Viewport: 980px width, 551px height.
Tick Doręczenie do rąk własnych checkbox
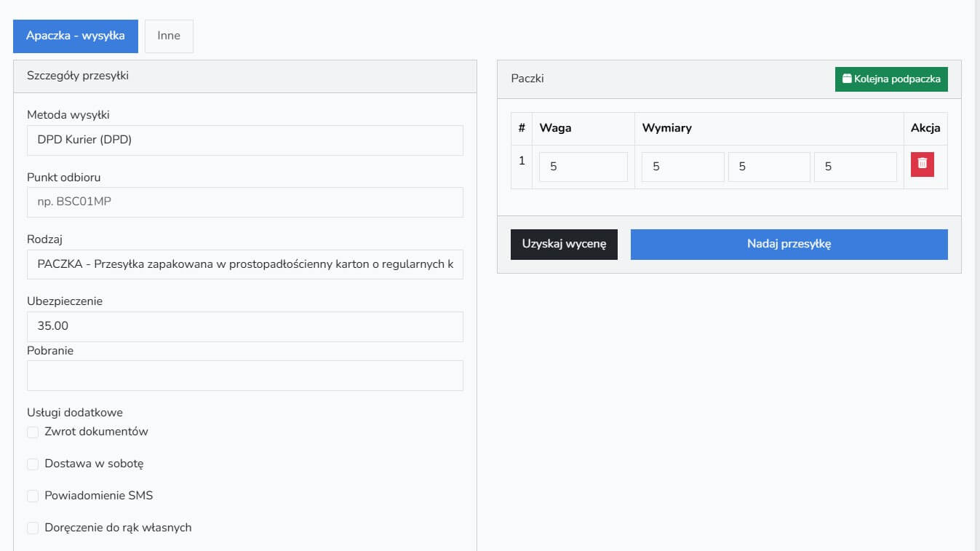[33, 528]
